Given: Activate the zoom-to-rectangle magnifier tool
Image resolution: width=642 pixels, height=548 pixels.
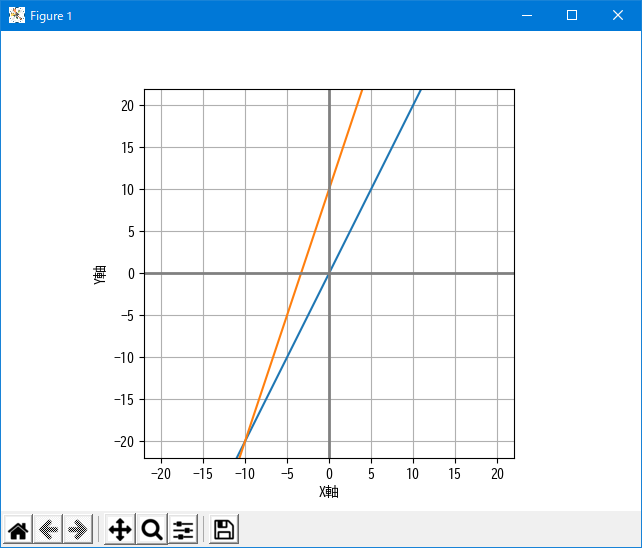Looking at the screenshot, I should (x=152, y=530).
